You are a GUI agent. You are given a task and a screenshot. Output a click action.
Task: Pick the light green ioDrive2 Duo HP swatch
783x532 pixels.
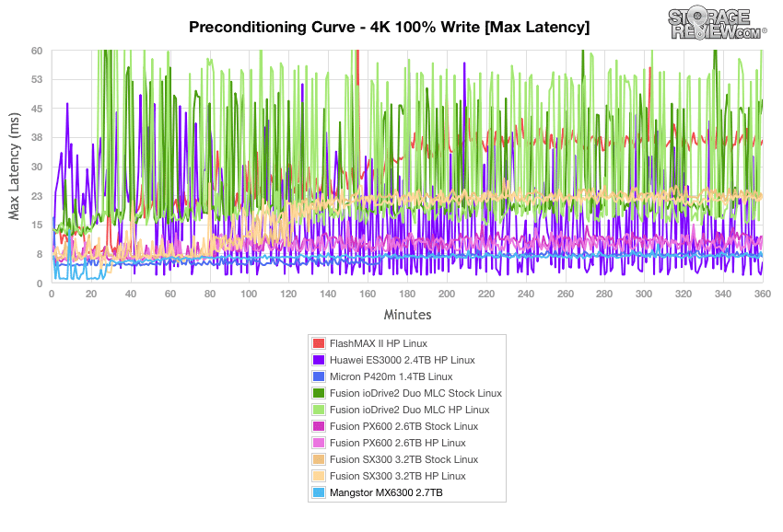319,410
